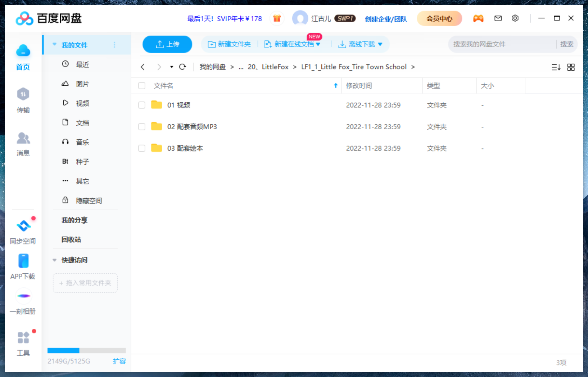Viewport: 588px width, 377px height.
Task: Open the 离线下载 dropdown arrow
Action: pyautogui.click(x=381, y=44)
